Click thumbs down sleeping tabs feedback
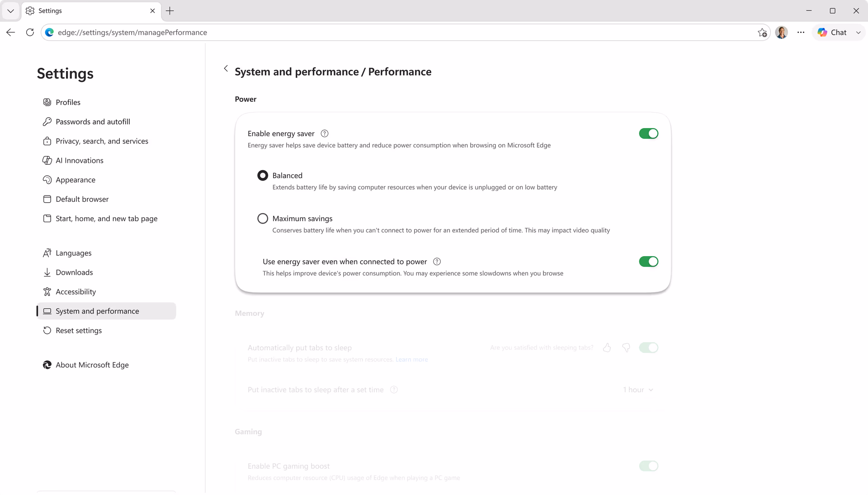 [626, 347]
